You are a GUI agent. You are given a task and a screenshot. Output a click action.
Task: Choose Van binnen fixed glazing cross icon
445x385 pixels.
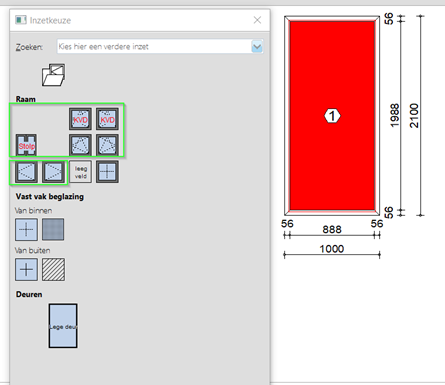26,229
